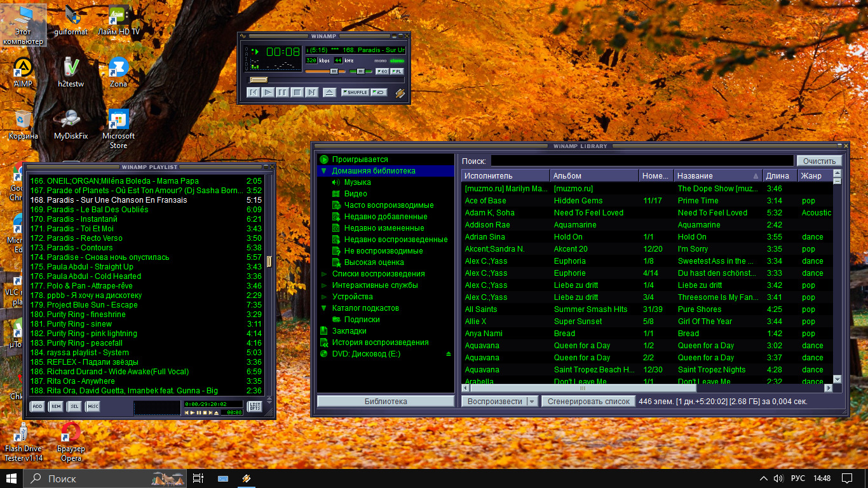Open История воспроизведения in library tree
Viewport: 868px width, 488px height.
click(380, 342)
